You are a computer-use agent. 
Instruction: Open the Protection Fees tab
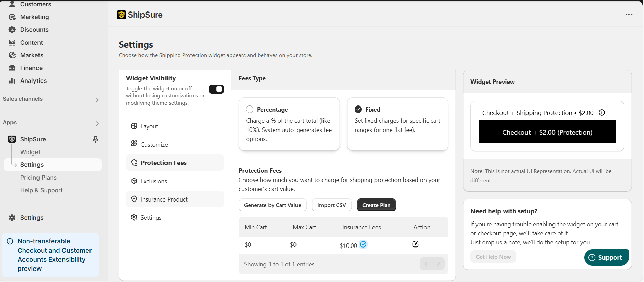click(175, 163)
